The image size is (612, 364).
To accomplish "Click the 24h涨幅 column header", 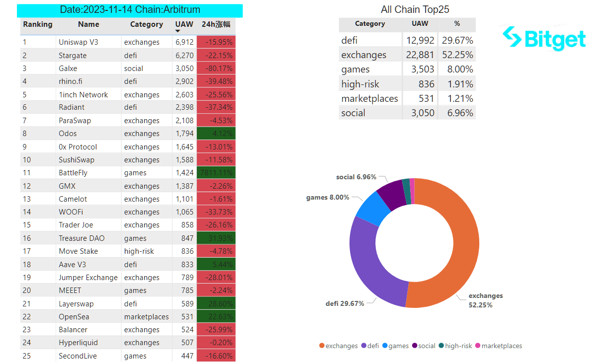I will [x=216, y=24].
